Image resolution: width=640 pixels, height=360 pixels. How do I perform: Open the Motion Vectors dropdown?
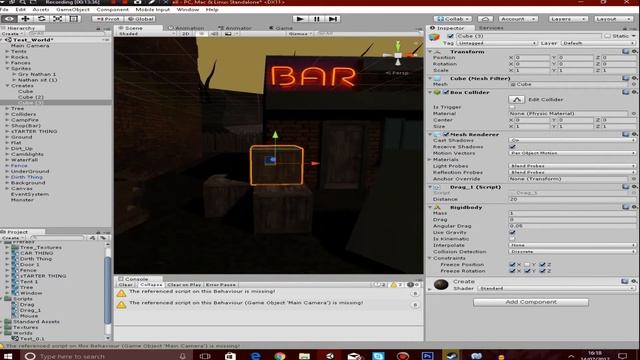click(x=572, y=153)
